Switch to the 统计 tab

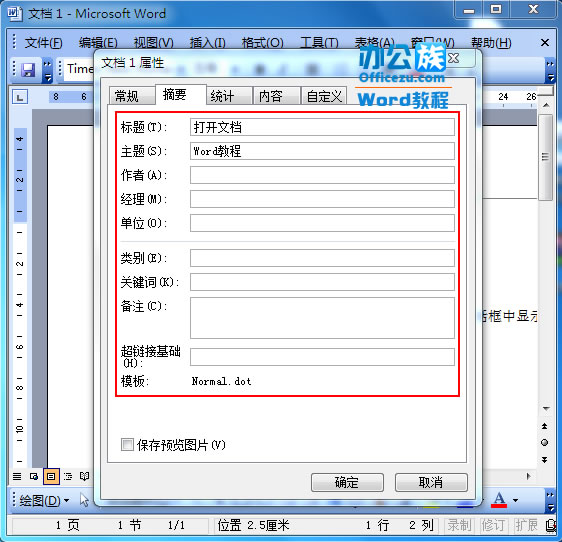click(229, 96)
